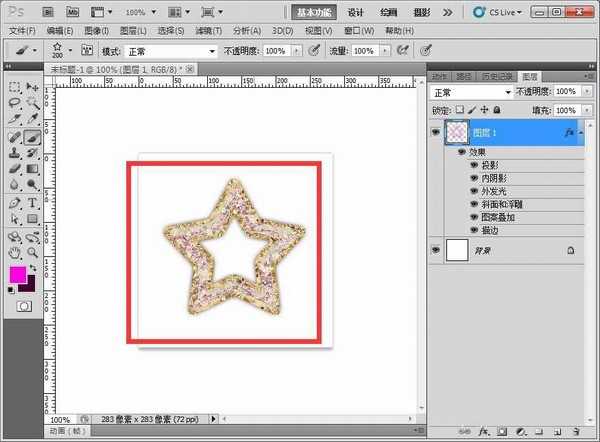This screenshot has width=600, height=442.
Task: Select the Type (T) tool
Action: [x=32, y=203]
